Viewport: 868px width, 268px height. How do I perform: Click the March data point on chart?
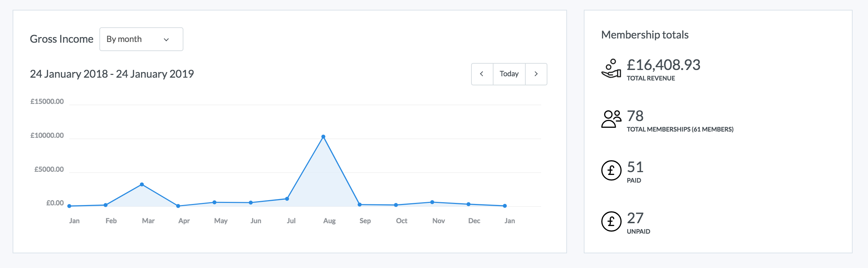point(142,184)
